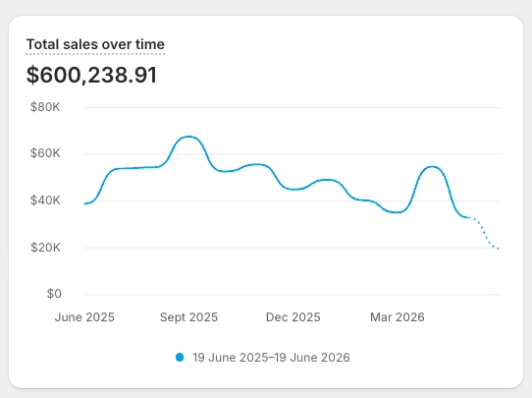
Task: Select the Dec 2025 x-axis label
Action: click(293, 317)
